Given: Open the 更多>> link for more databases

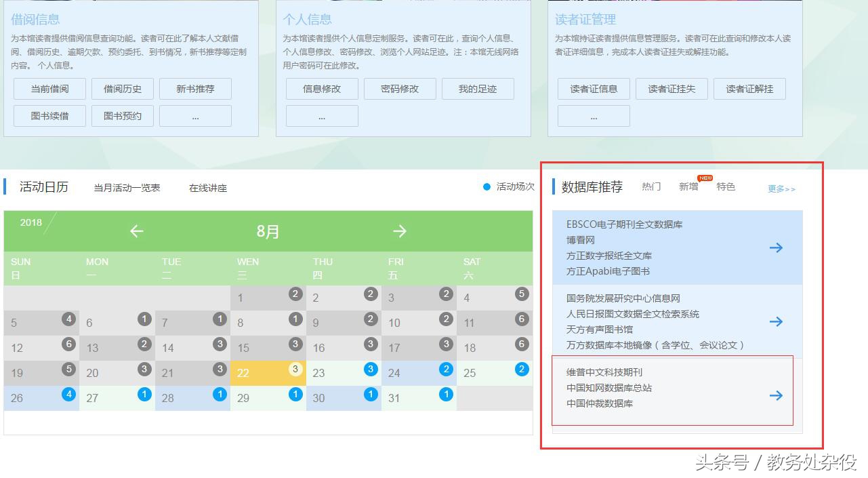Looking at the screenshot, I should (781, 189).
